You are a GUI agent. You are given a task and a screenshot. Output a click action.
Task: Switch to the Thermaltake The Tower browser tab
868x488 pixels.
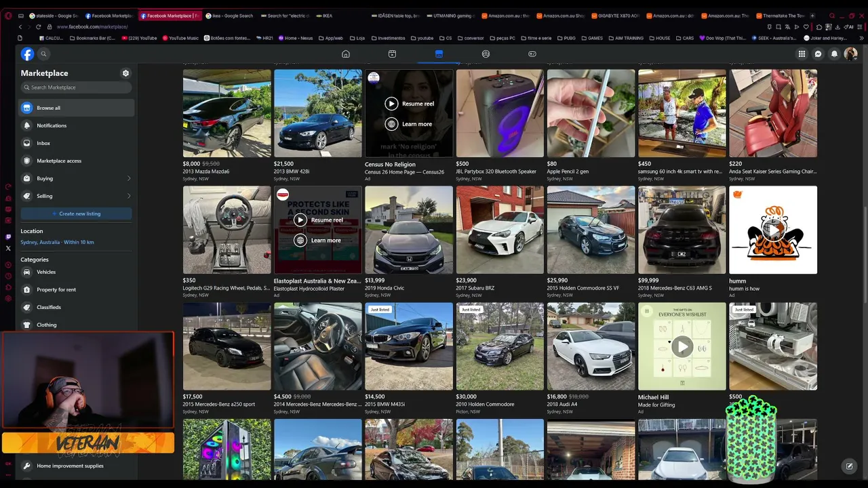pyautogui.click(x=781, y=16)
